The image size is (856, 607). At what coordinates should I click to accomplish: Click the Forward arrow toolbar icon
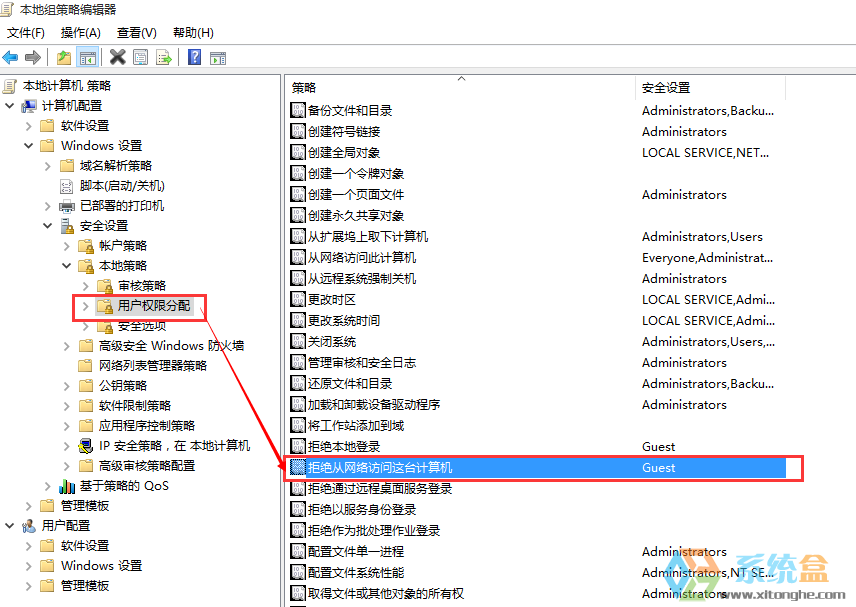coord(33,57)
